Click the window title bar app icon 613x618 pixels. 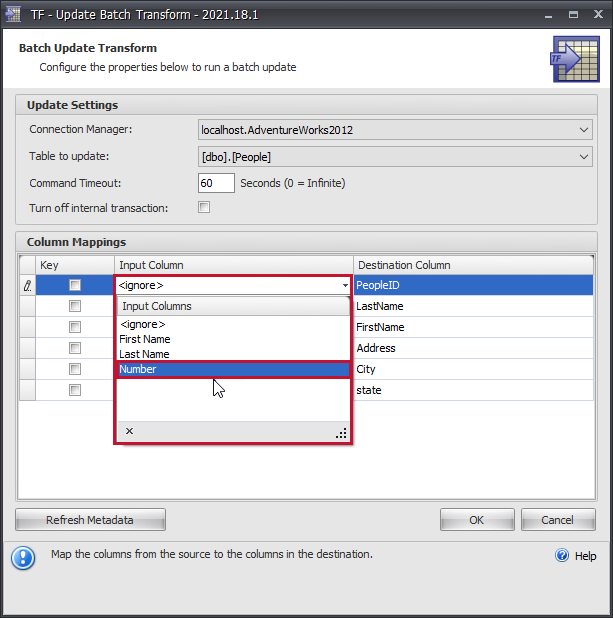pyautogui.click(x=14, y=13)
